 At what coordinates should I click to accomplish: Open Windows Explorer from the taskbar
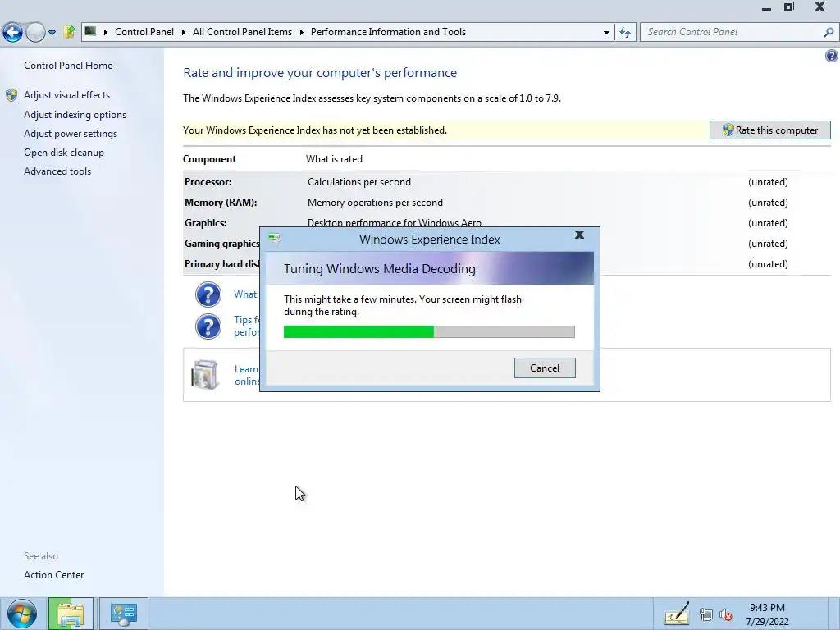pos(71,614)
